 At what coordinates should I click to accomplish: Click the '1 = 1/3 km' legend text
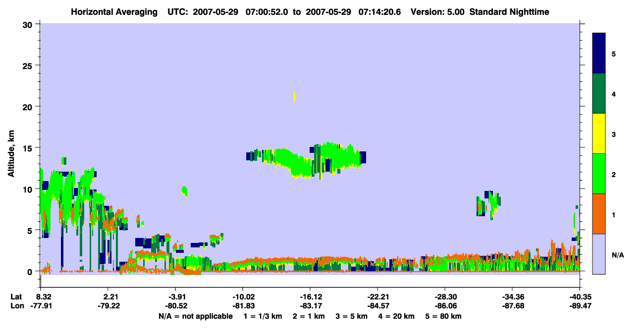(262, 316)
